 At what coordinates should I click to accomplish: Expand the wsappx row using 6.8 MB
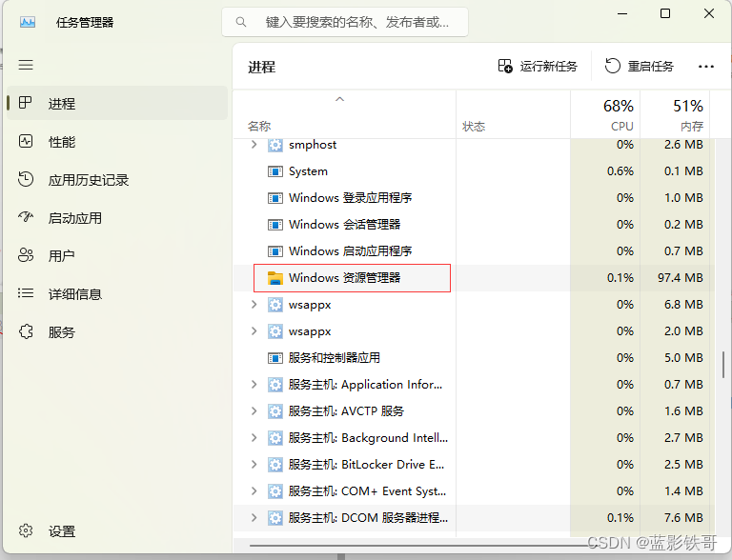[x=254, y=305]
